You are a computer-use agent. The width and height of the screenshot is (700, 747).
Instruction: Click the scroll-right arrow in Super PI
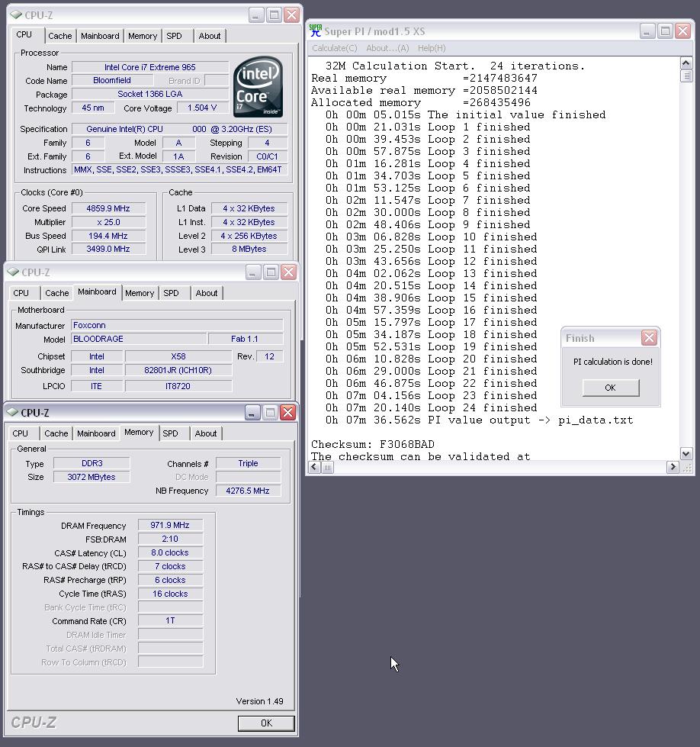pos(673,467)
